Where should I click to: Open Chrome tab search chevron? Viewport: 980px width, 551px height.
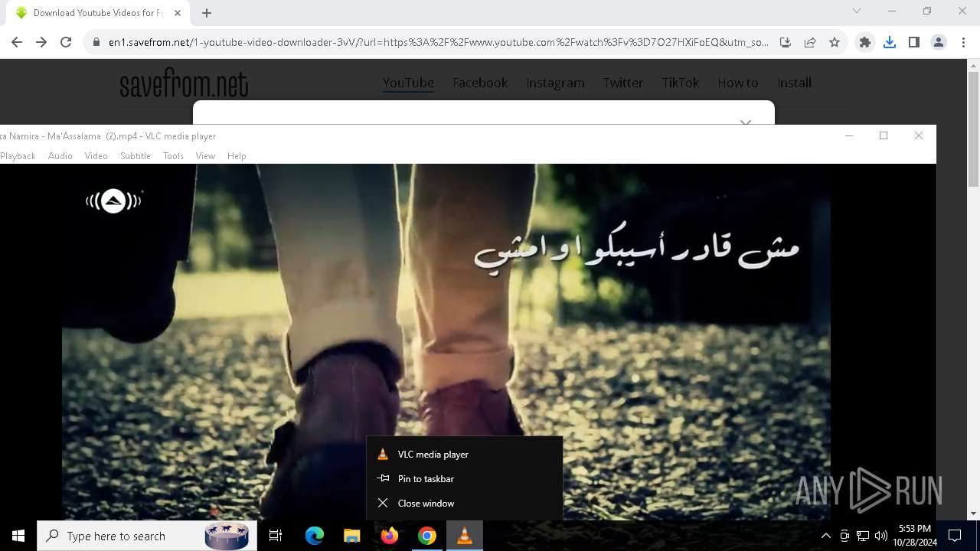click(x=857, y=11)
